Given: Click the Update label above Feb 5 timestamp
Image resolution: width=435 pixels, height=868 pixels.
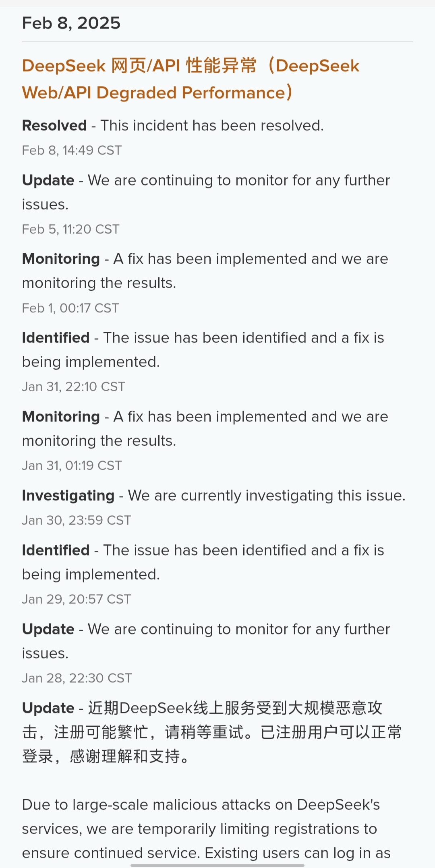Looking at the screenshot, I should pyautogui.click(x=48, y=180).
